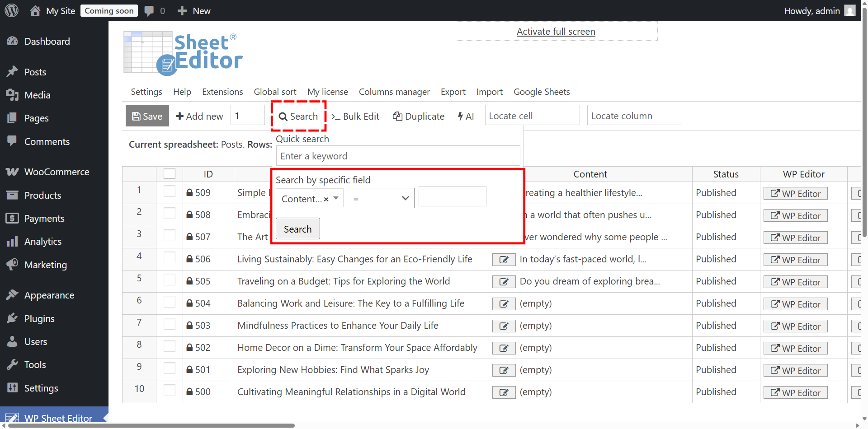Click the Users sidebar icon

pyautogui.click(x=12, y=341)
